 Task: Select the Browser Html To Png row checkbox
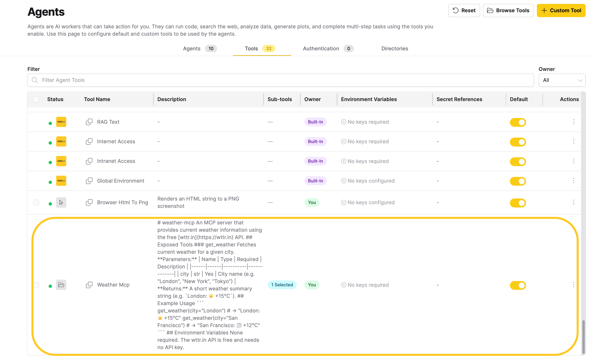click(x=36, y=202)
